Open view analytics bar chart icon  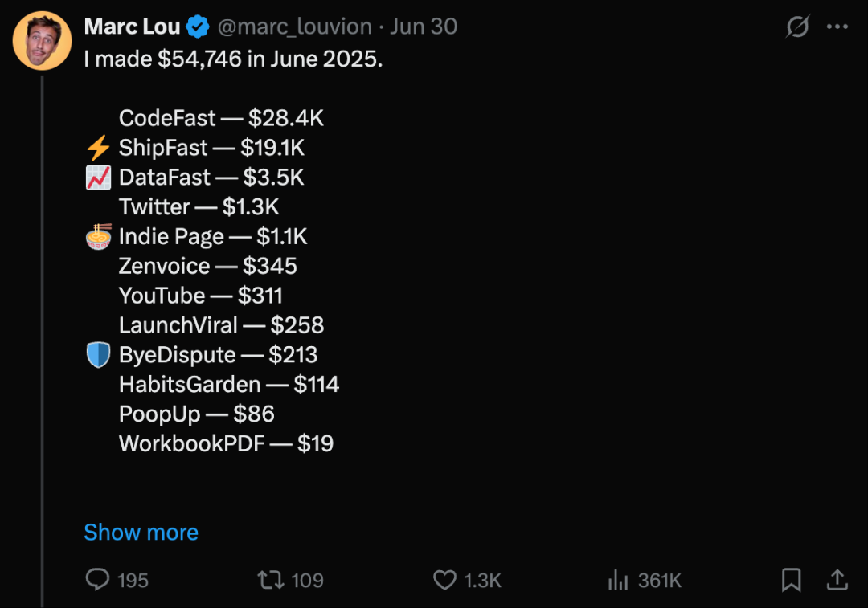point(617,580)
